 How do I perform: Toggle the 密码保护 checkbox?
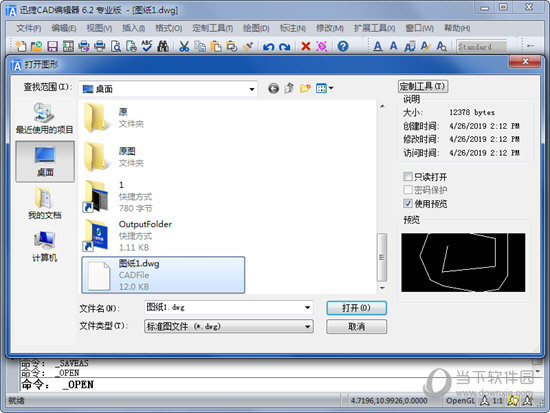click(x=407, y=190)
